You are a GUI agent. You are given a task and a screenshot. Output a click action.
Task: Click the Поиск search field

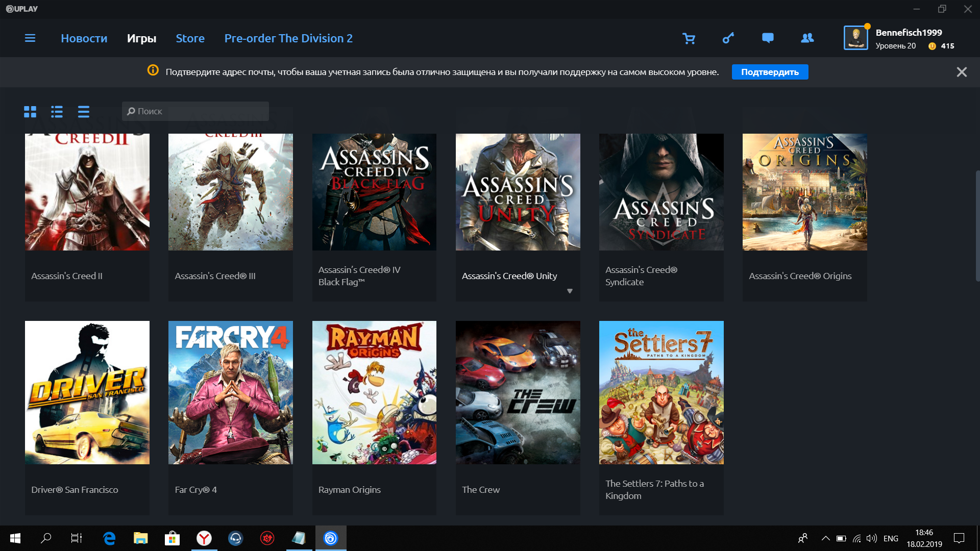(195, 111)
